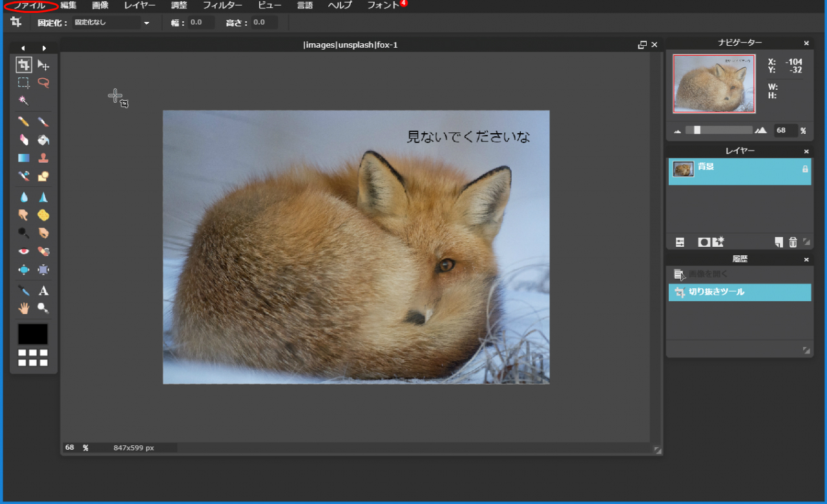
Task: Activate the Hand pan tool
Action: (24, 308)
